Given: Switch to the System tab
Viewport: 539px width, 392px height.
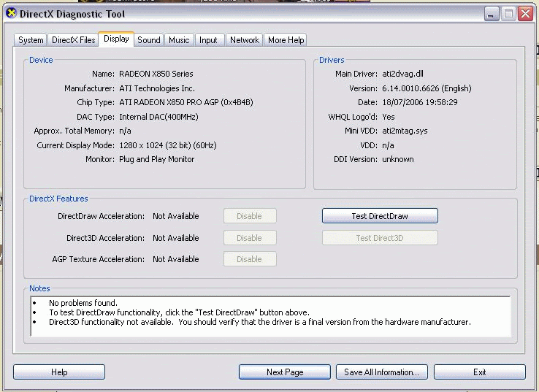Looking at the screenshot, I should click(31, 40).
